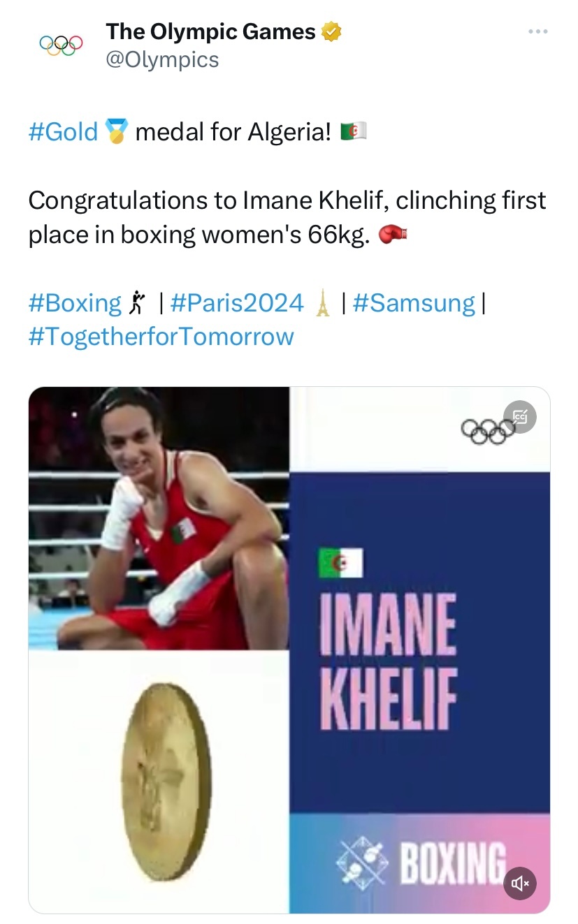This screenshot has height=924, width=578.
Task: Unmute the video with speaker icon
Action: click(x=520, y=883)
